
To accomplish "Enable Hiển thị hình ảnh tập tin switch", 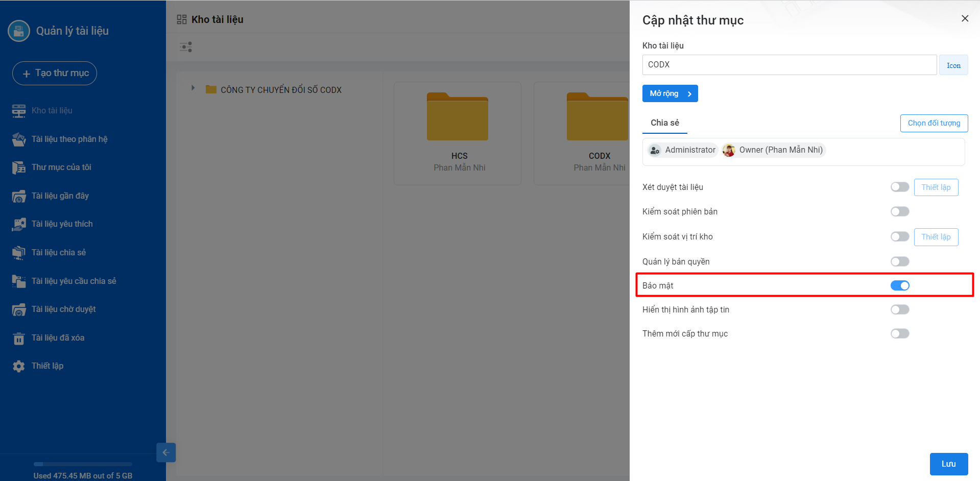I will [900, 309].
